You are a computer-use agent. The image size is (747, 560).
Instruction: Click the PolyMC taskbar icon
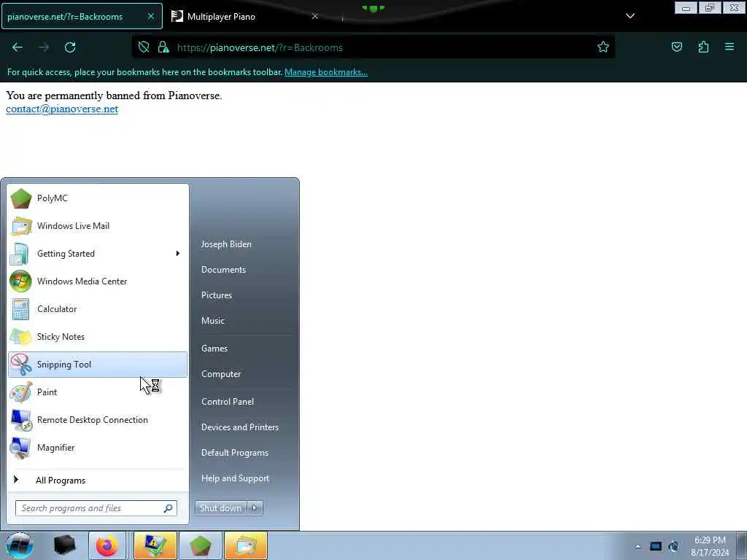click(x=200, y=545)
